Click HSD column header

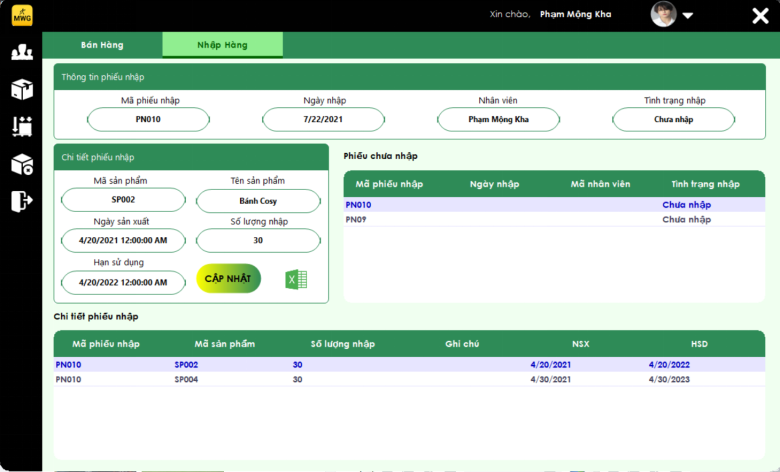(x=699, y=344)
